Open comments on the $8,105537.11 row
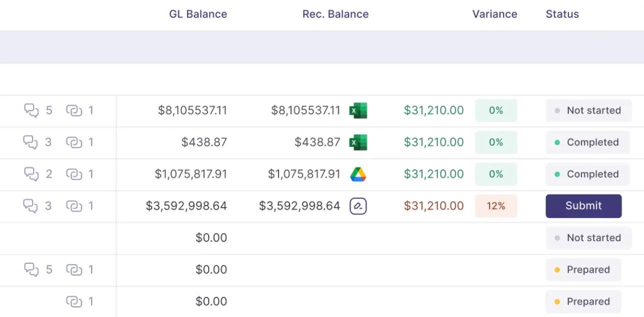This screenshot has height=317, width=644. [31, 110]
